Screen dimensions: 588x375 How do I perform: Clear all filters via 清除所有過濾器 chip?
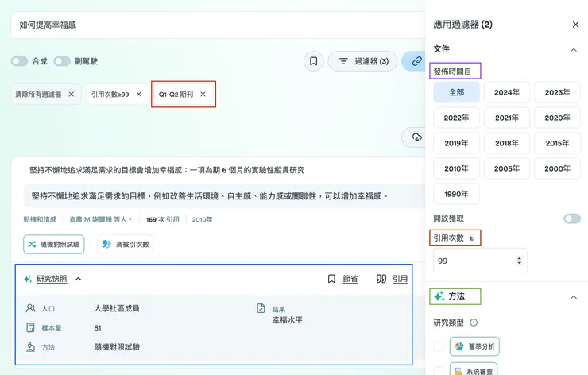point(46,94)
